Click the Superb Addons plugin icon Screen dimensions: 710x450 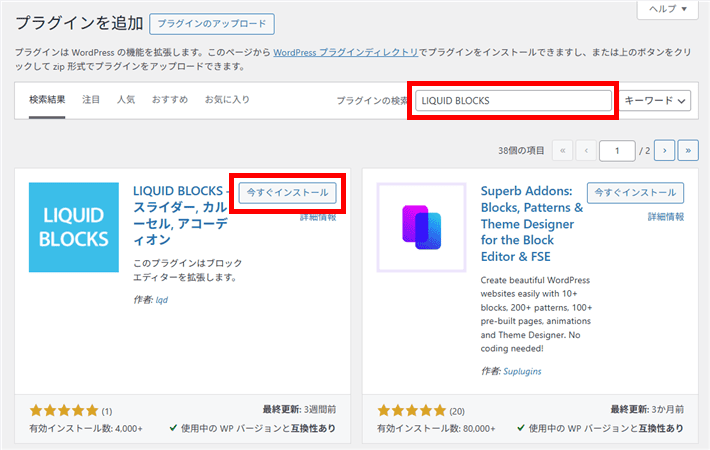(422, 227)
